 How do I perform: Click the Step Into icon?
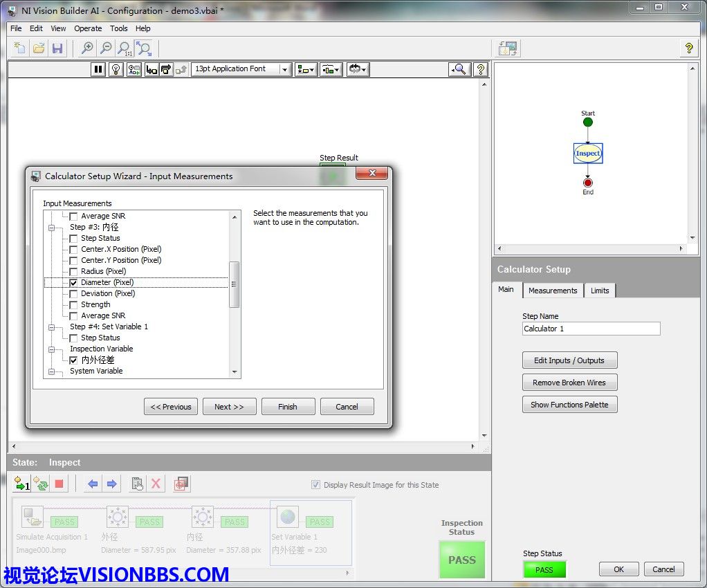point(151,69)
